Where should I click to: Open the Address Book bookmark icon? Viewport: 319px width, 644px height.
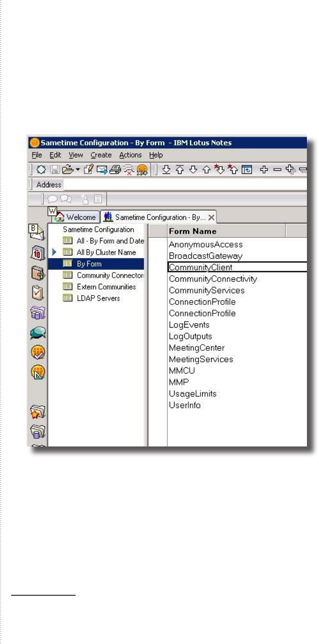37,273
